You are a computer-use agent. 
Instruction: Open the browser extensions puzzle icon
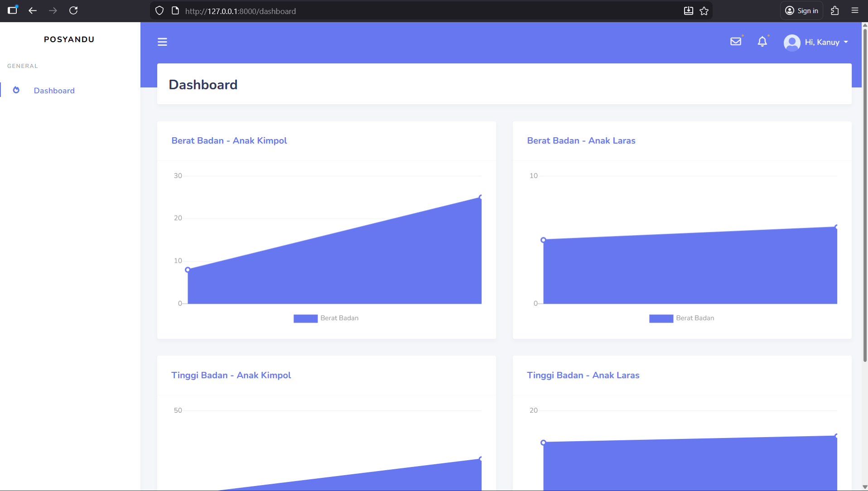click(835, 10)
